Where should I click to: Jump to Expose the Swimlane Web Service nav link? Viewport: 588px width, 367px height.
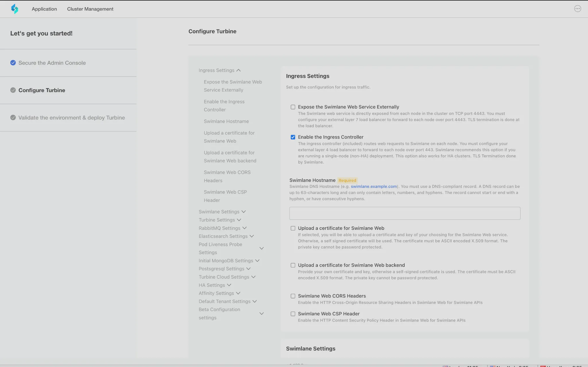point(233,86)
